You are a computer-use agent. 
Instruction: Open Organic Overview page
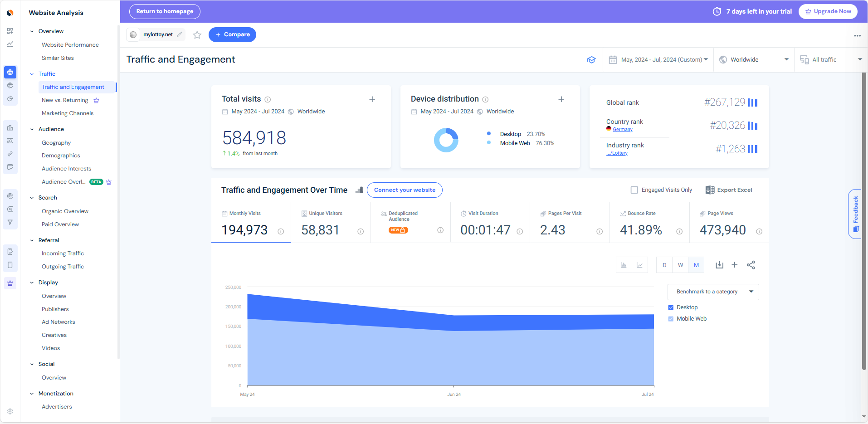point(65,211)
